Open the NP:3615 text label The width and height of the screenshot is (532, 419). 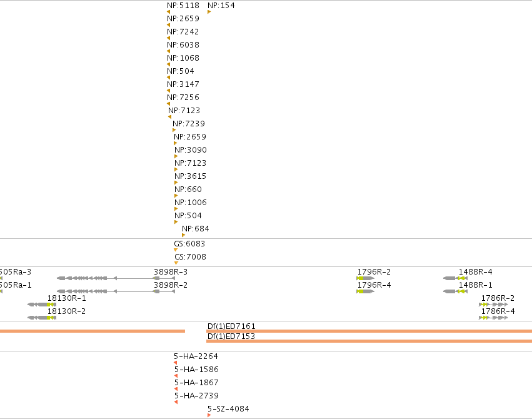click(191, 176)
